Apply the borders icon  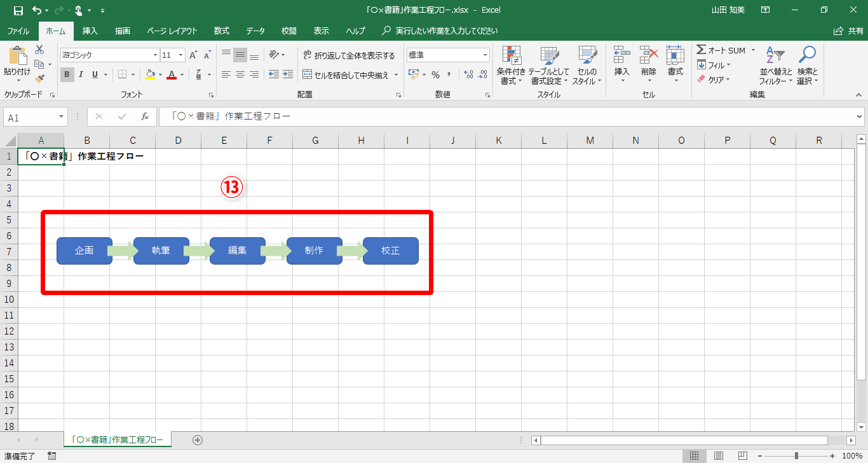coord(123,74)
